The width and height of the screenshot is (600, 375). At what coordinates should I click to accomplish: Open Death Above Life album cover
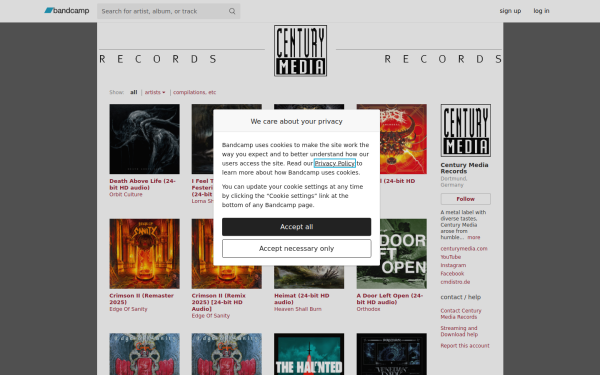click(x=144, y=139)
